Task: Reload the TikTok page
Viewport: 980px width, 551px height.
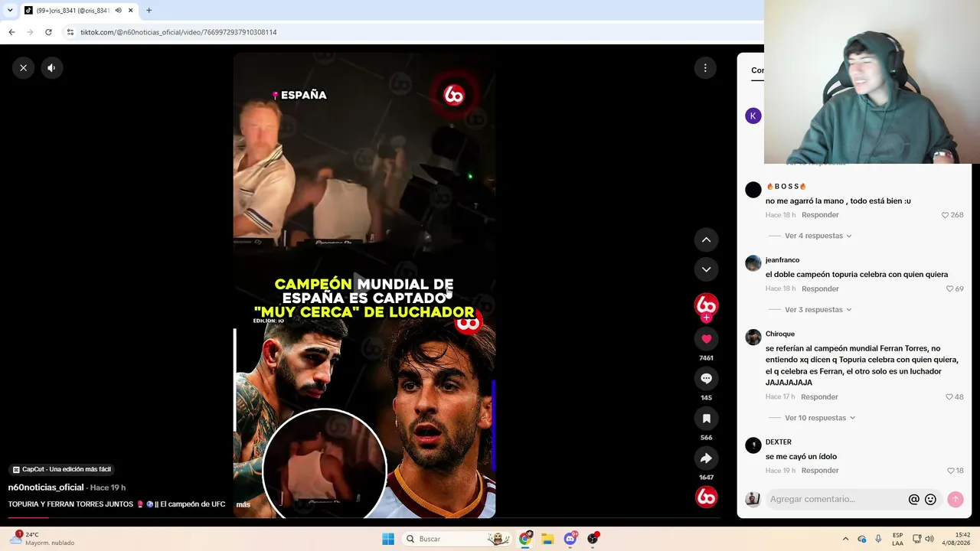Action: 48,32
